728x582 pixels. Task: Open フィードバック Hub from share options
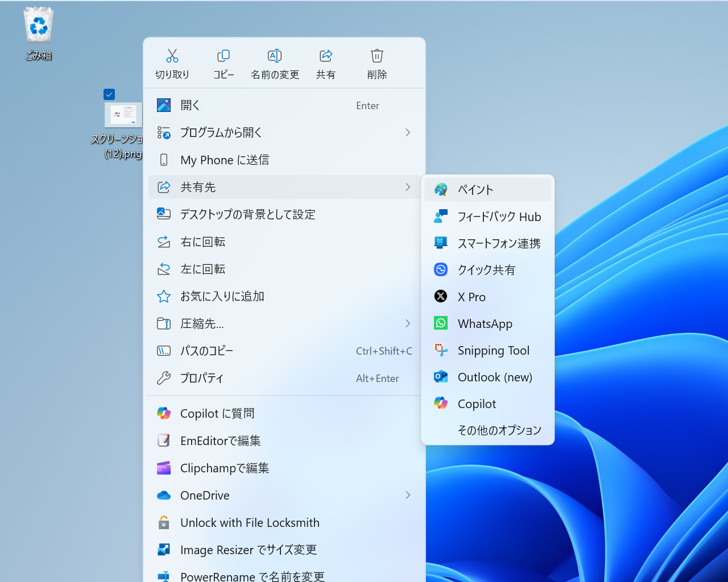[487, 216]
